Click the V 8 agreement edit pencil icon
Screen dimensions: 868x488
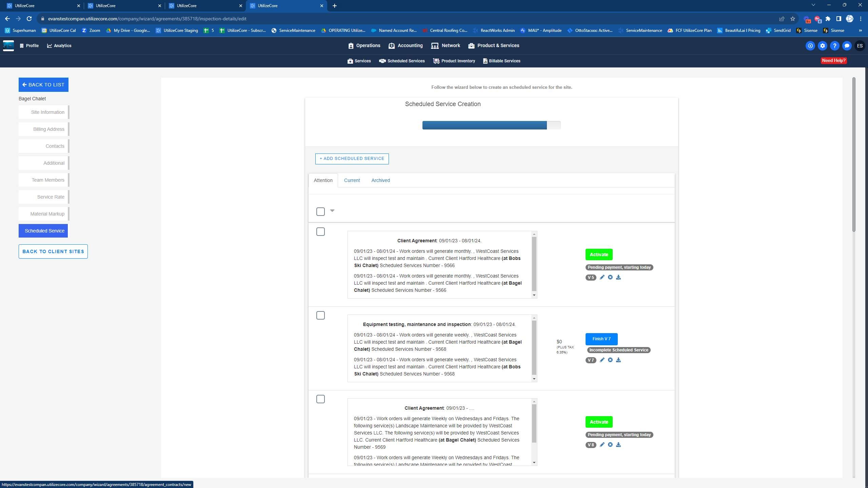click(602, 445)
